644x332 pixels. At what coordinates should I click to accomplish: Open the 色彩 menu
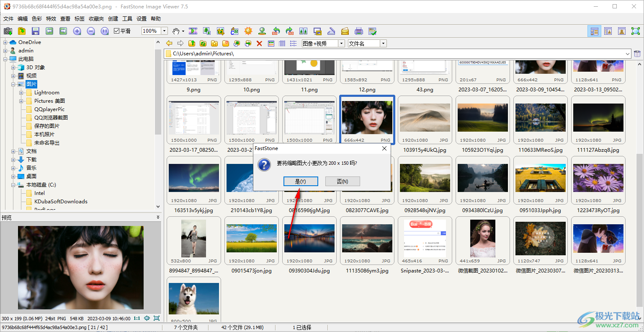click(x=37, y=19)
